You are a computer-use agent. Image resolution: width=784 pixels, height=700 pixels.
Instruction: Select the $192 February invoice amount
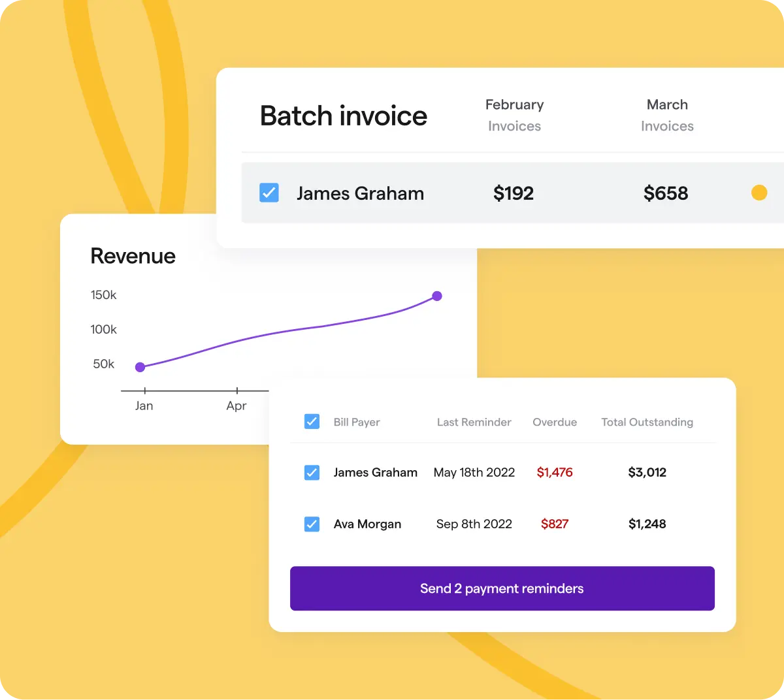pyautogui.click(x=514, y=193)
